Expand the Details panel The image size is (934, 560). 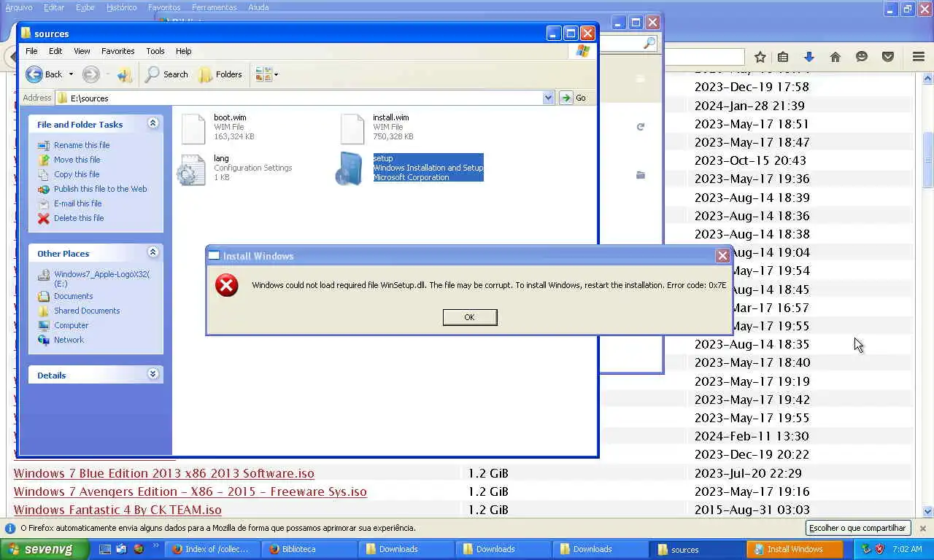(153, 374)
